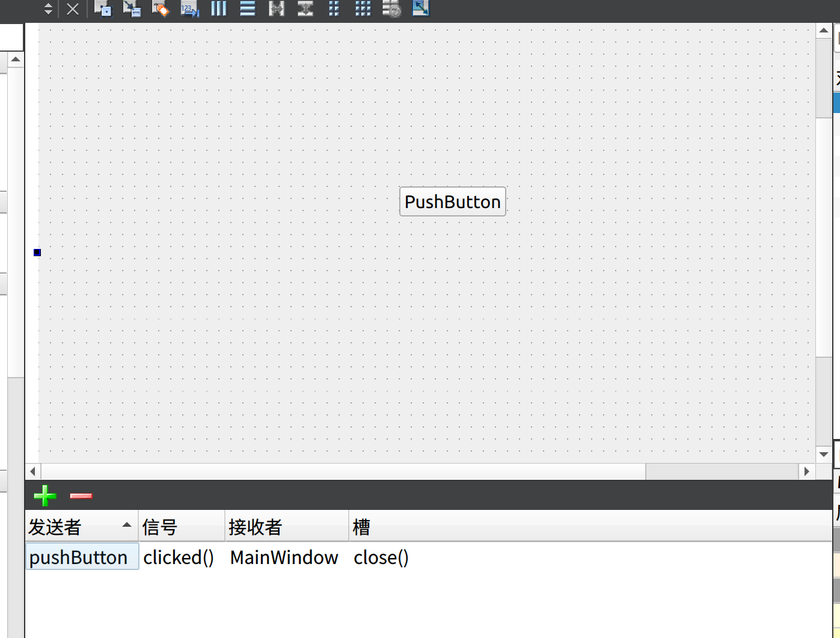Apply the form layout icon
Image resolution: width=840 pixels, height=638 pixels.
(334, 8)
